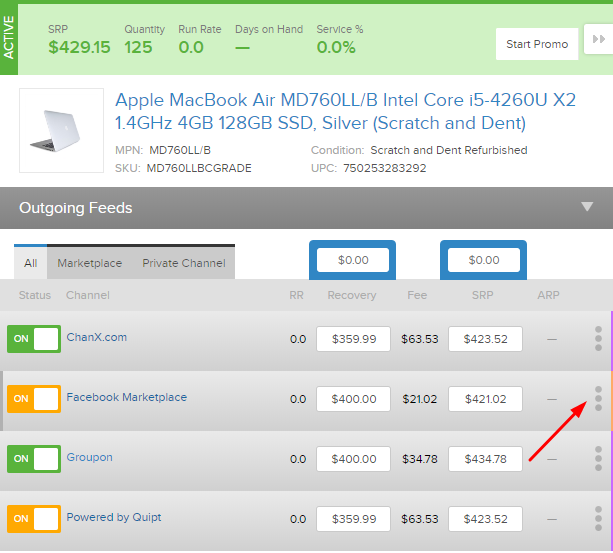613x553 pixels.
Task: Click the Fee column header
Action: (x=417, y=295)
